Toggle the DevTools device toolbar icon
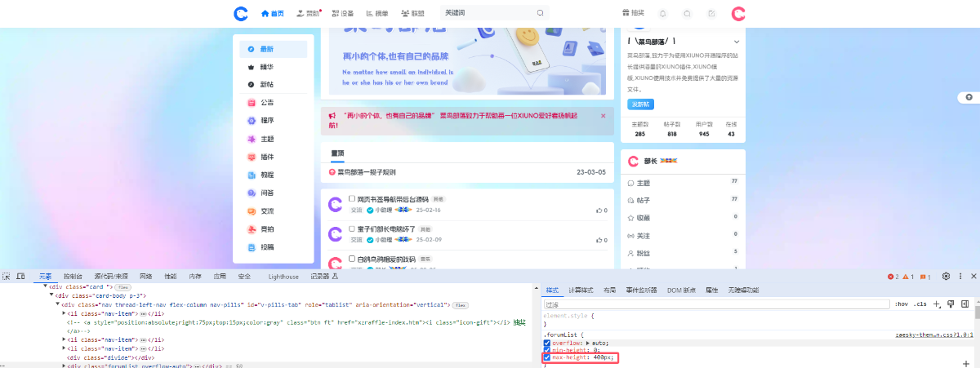980x368 pixels. click(20, 277)
